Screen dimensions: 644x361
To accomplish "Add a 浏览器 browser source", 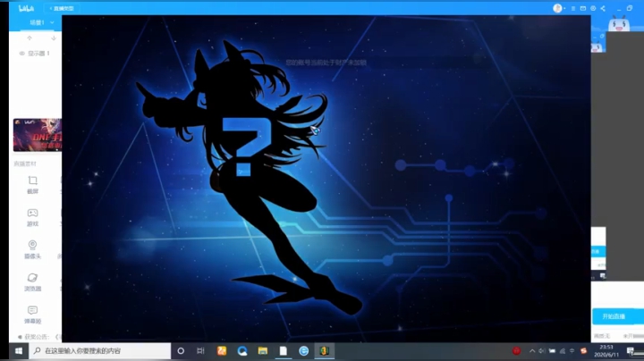I will tap(32, 282).
